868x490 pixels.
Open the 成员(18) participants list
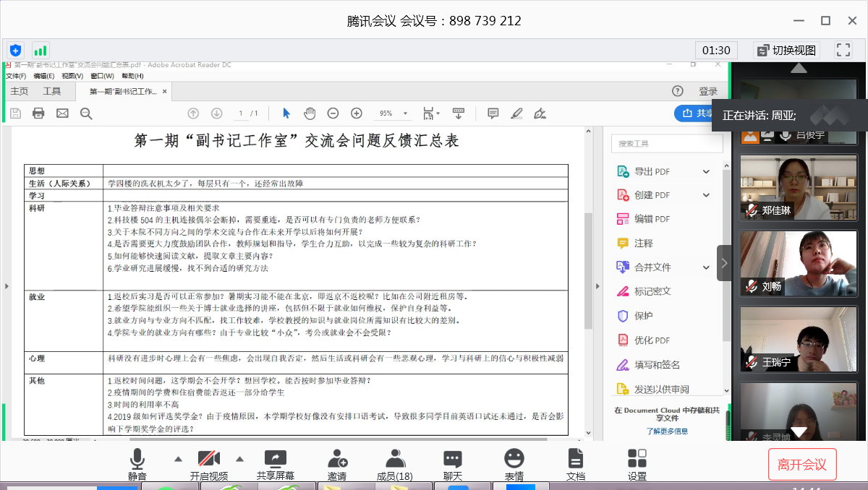tap(394, 463)
